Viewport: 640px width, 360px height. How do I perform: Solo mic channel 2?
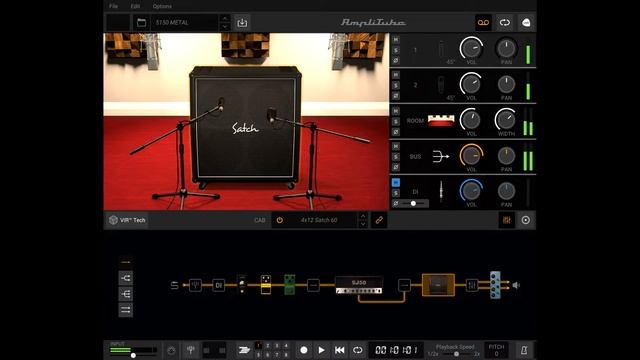click(396, 85)
